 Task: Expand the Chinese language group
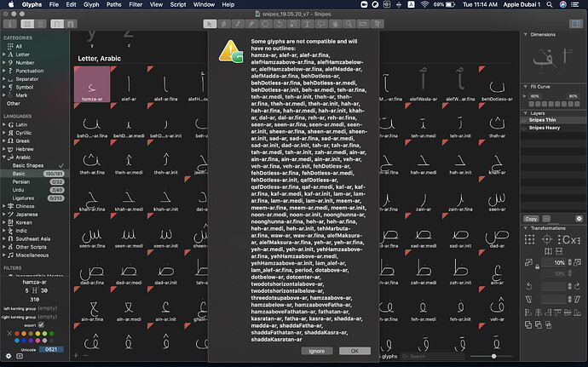[4, 206]
